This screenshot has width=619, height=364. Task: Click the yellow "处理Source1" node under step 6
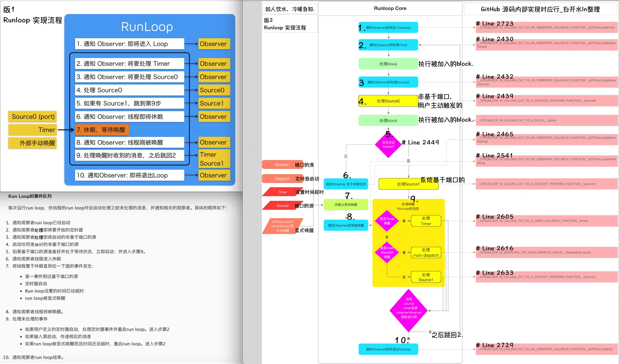408,184
